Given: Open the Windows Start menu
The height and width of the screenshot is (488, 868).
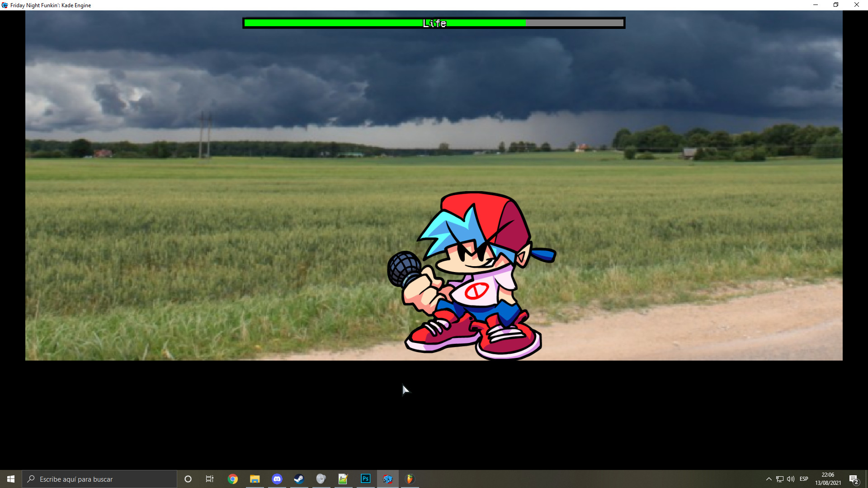Looking at the screenshot, I should pyautogui.click(x=10, y=479).
